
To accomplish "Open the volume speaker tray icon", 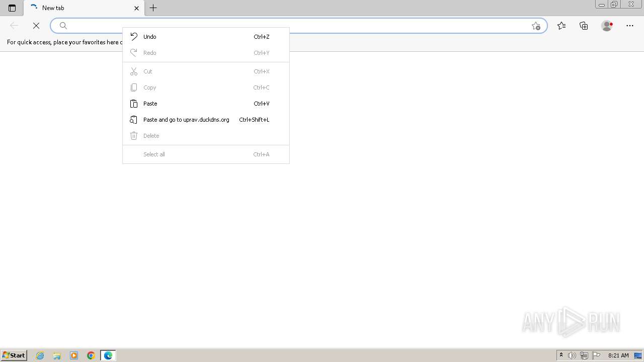I will [572, 355].
